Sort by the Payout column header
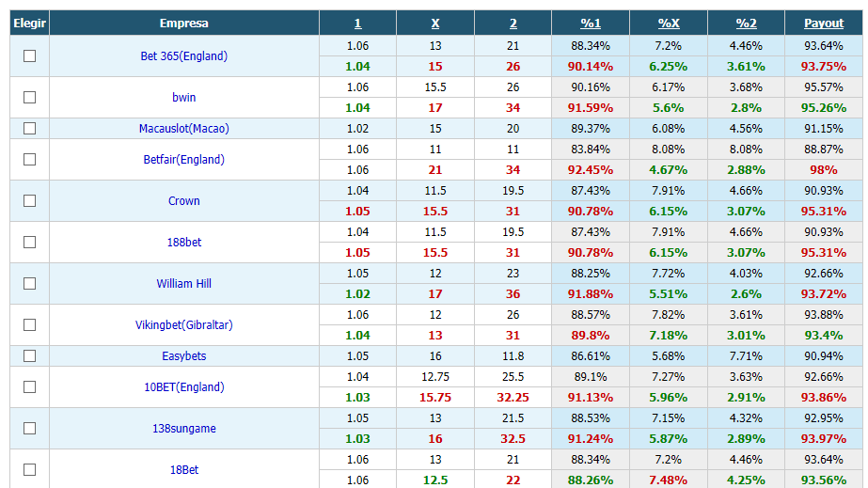868x488 pixels. 824,24
